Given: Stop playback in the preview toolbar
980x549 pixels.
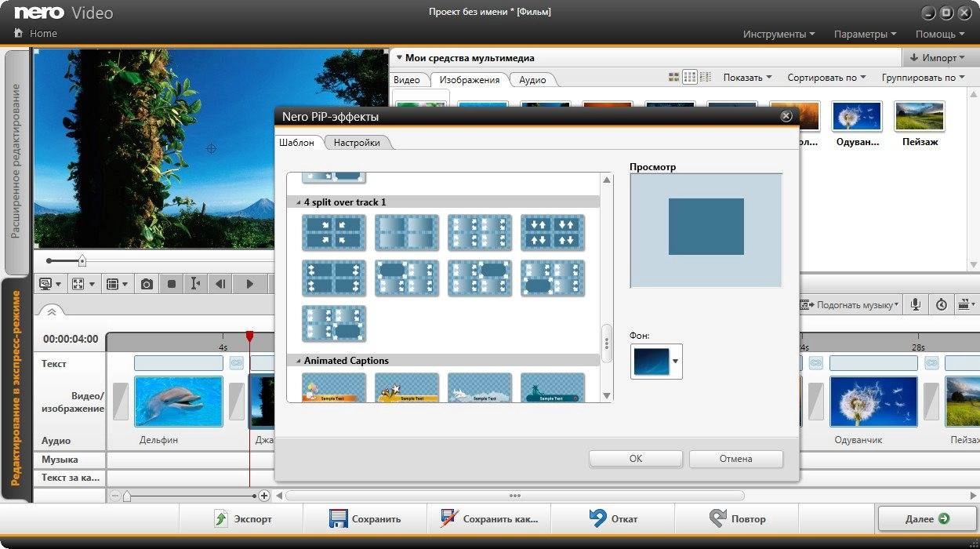Looking at the screenshot, I should (172, 284).
